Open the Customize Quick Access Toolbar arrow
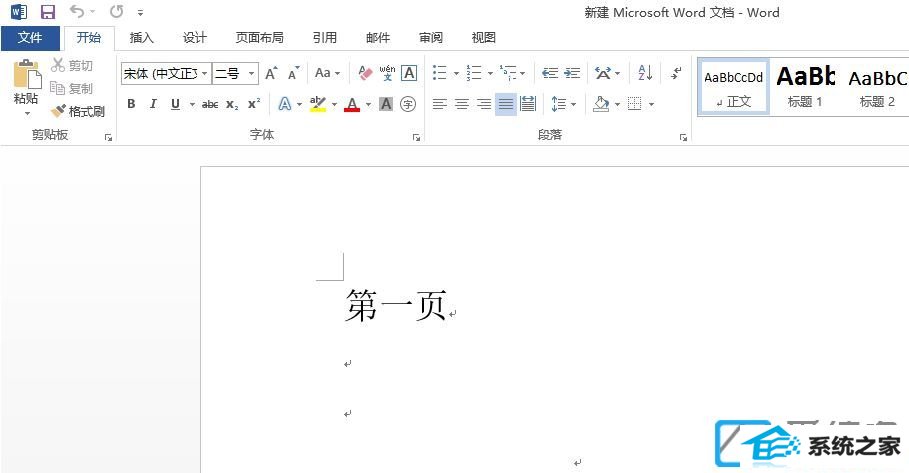This screenshot has height=473, width=909. point(140,12)
